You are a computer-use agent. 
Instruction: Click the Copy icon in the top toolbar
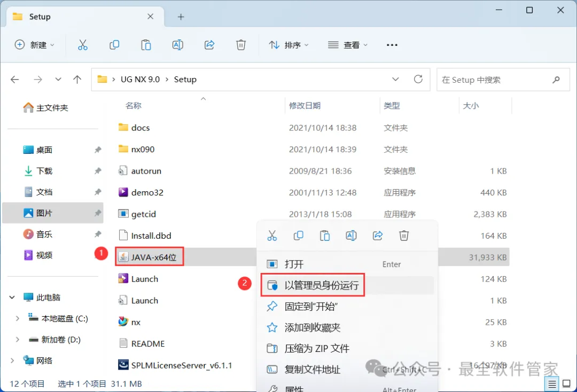[x=114, y=45]
